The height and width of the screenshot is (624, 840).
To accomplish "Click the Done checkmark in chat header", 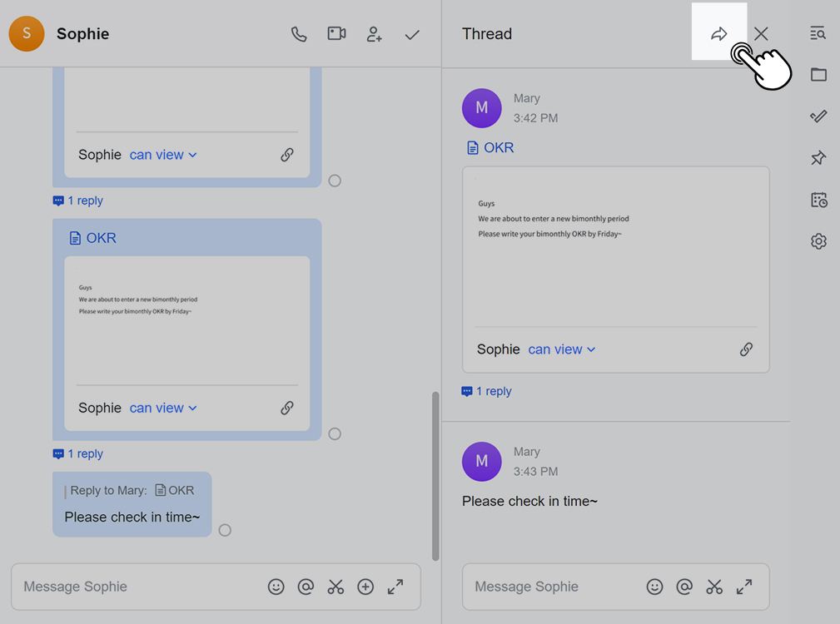I will [x=412, y=34].
